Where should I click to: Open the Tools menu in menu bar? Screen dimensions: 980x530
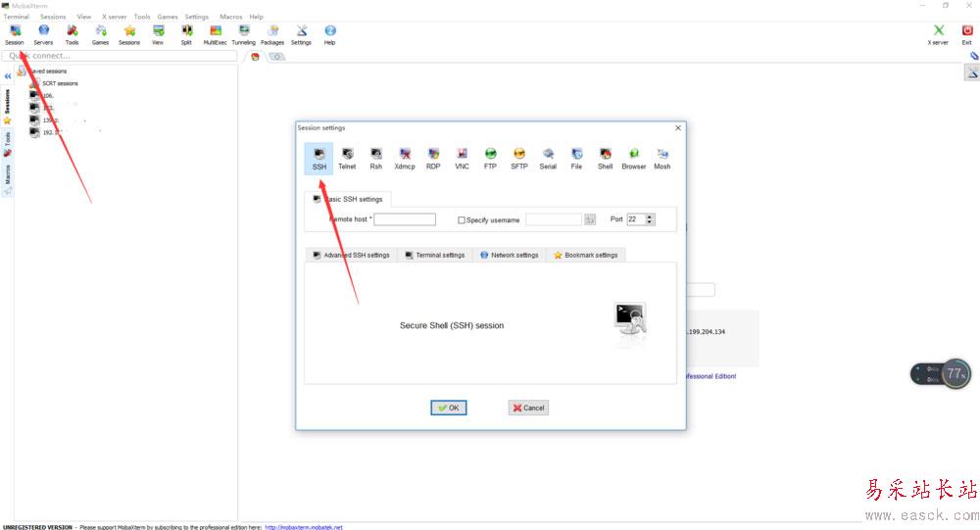pyautogui.click(x=142, y=17)
